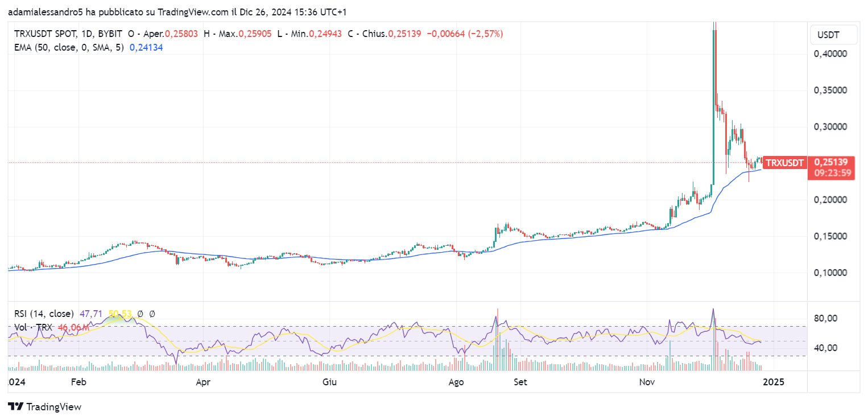This screenshot has height=420, width=868.
Task: Click the USDT currency box
Action: (x=833, y=35)
